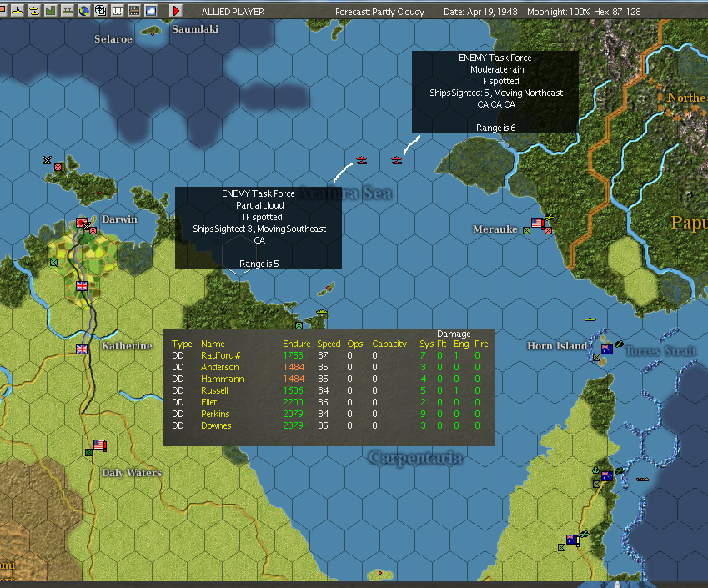Click the red end-turn play arrow

coord(176,10)
